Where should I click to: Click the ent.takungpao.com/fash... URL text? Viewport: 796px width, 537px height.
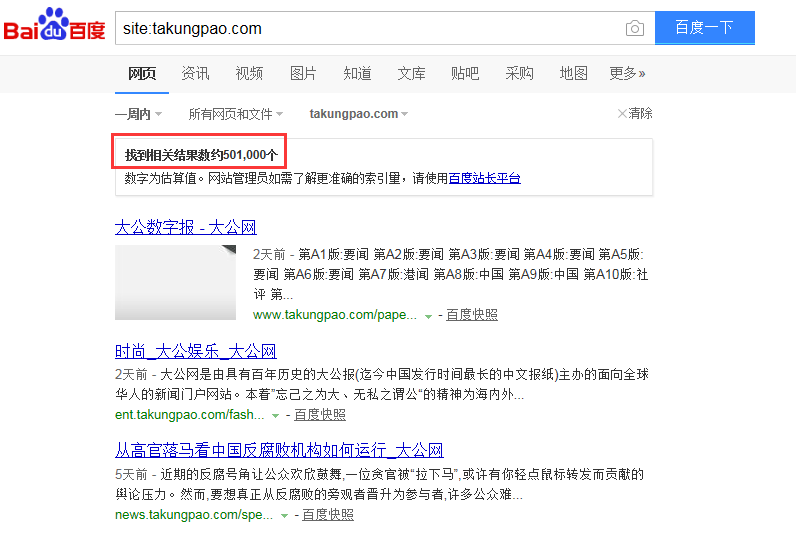(x=190, y=415)
